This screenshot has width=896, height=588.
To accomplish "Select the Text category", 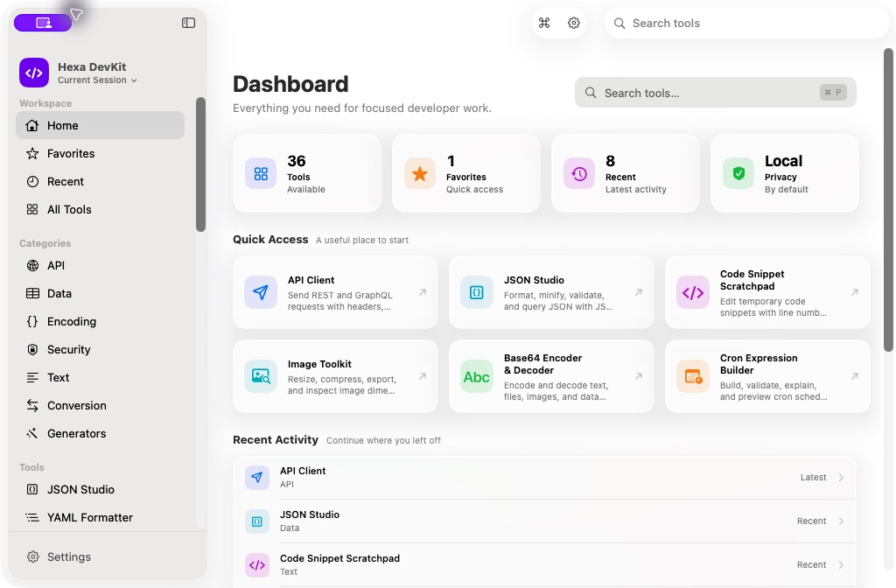I will click(x=100, y=377).
